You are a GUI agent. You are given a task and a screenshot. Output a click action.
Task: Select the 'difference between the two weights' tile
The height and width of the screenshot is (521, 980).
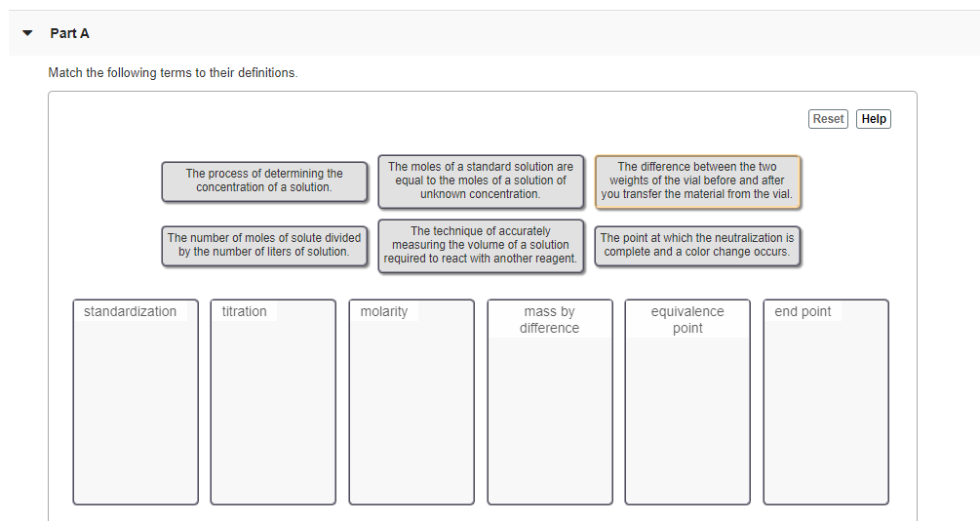pos(697,180)
